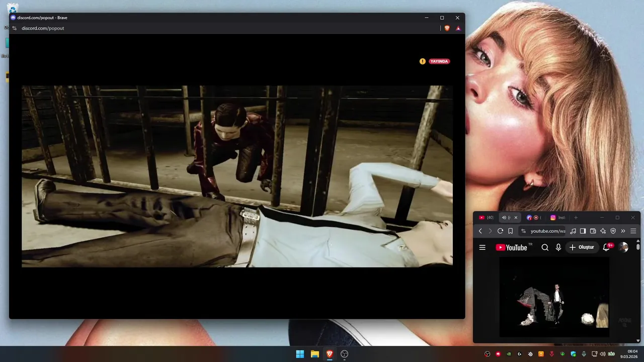Open the SteelSeries tray icon
This screenshot has width=644, height=362.
[530, 354]
